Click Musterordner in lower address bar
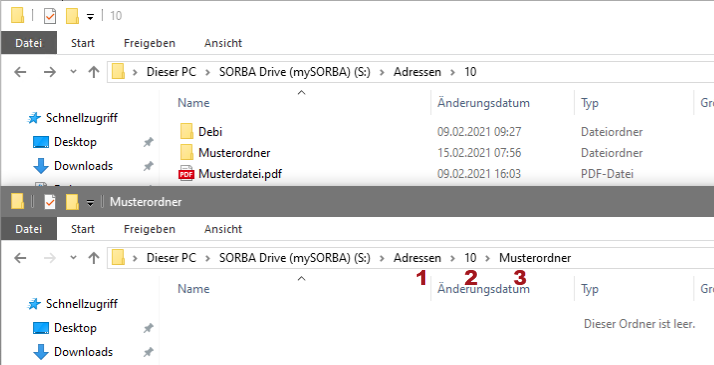 (x=535, y=258)
